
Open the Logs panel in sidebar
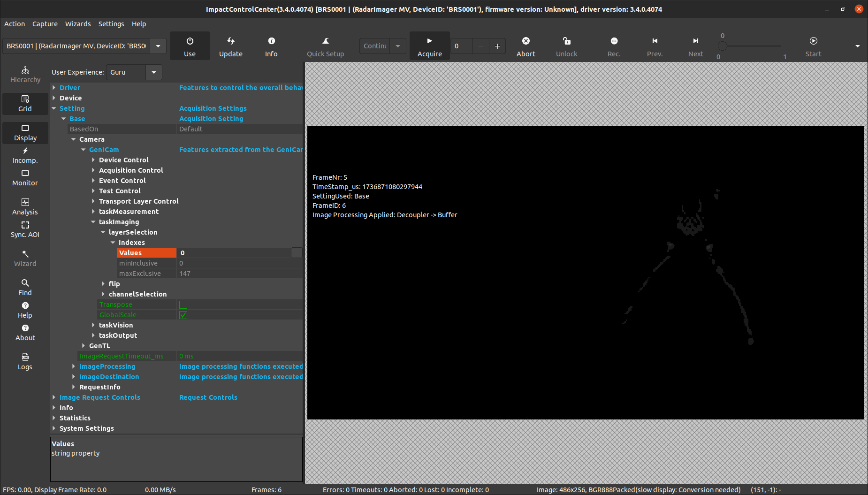point(25,361)
